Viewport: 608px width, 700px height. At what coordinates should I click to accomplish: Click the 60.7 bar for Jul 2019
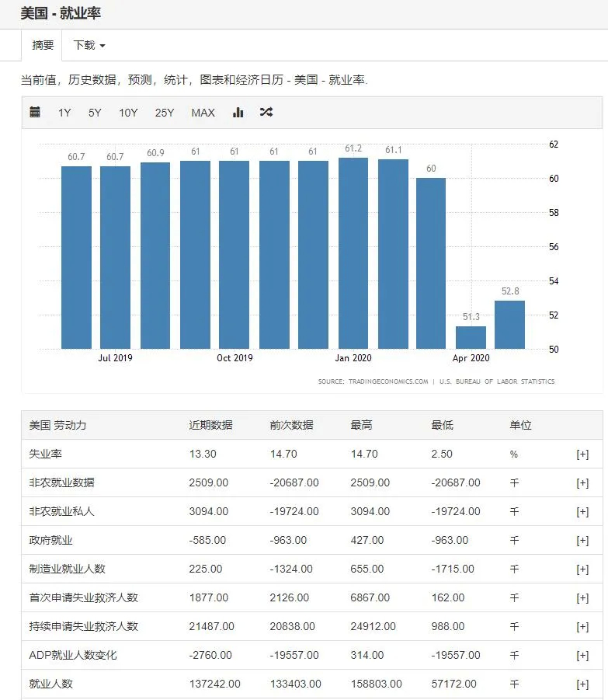115,258
